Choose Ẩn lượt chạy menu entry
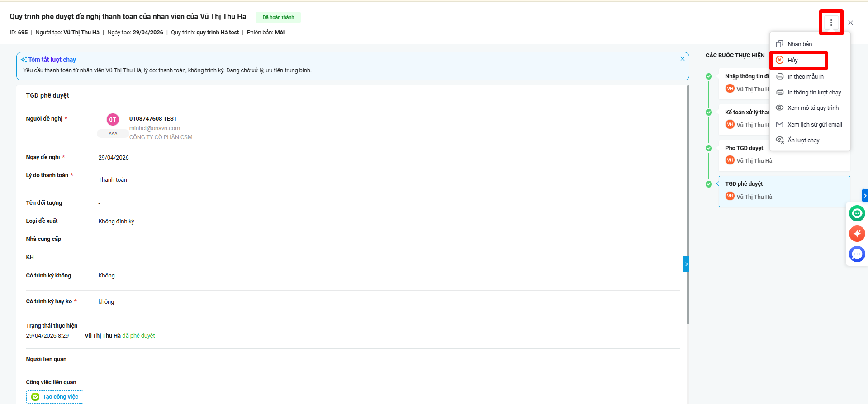 coord(810,140)
